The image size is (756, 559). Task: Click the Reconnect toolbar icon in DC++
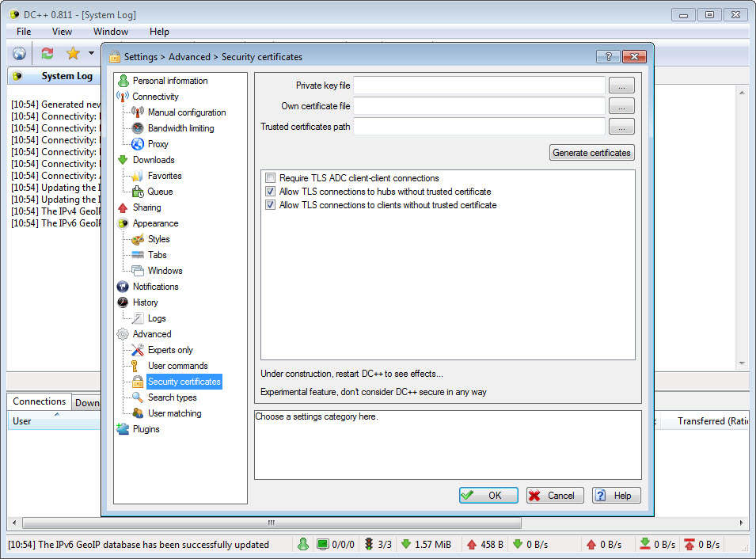(x=47, y=53)
